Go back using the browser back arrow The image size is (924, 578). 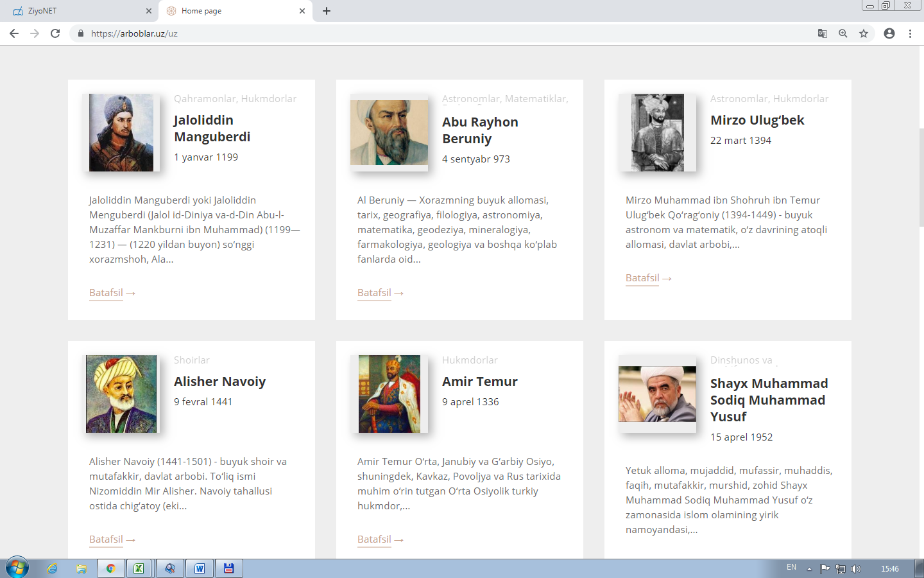[14, 33]
